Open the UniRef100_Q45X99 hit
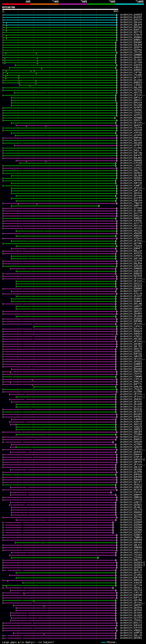The height and width of the screenshot is (644, 146). pyautogui.click(x=131, y=266)
